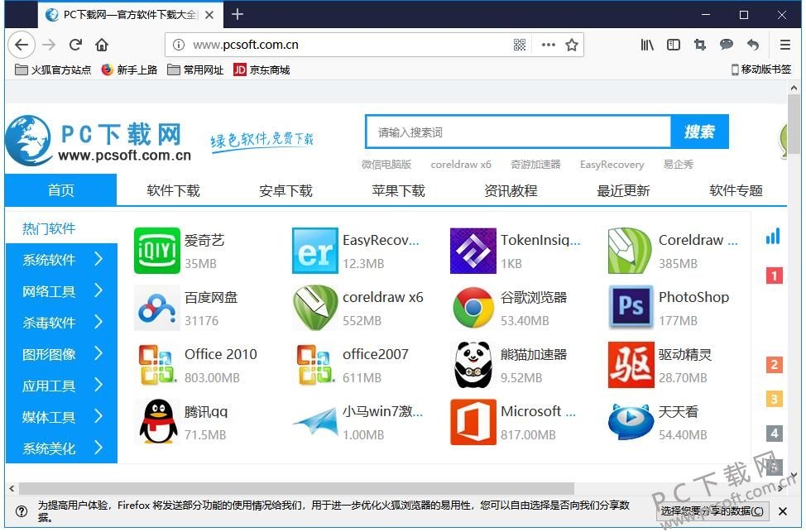
Task: Click the blue 搜索 search button
Action: pyautogui.click(x=699, y=132)
